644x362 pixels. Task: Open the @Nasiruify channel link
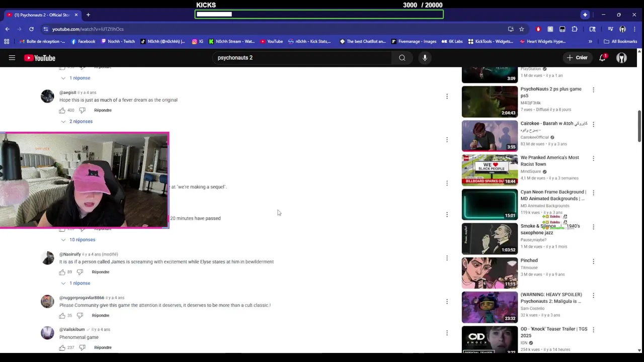pos(70,254)
